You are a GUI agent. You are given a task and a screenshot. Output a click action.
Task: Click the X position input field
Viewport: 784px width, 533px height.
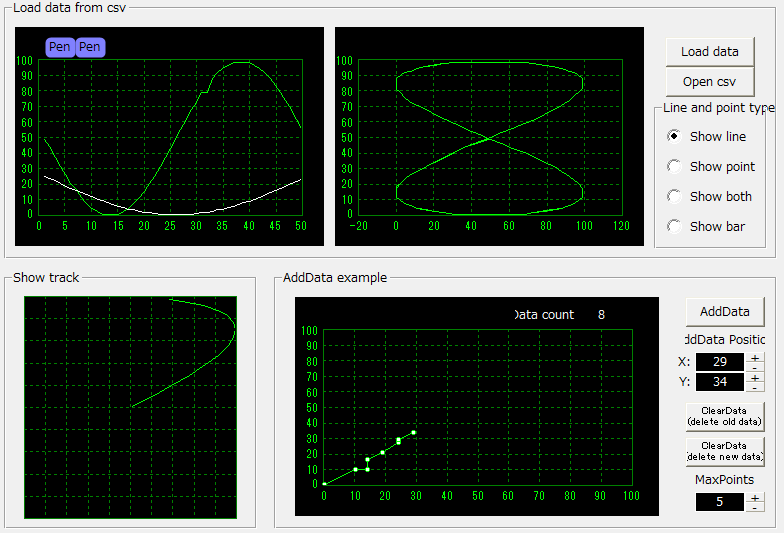[x=720, y=362]
